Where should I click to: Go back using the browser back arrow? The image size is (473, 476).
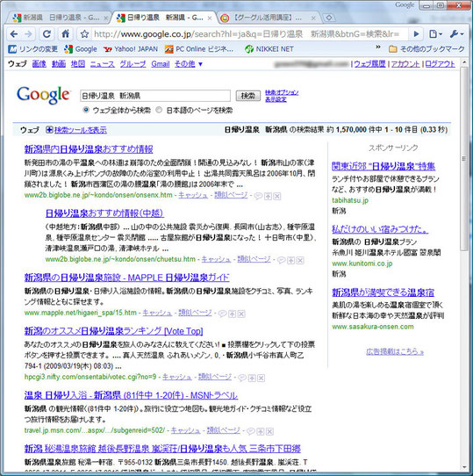(x=14, y=34)
